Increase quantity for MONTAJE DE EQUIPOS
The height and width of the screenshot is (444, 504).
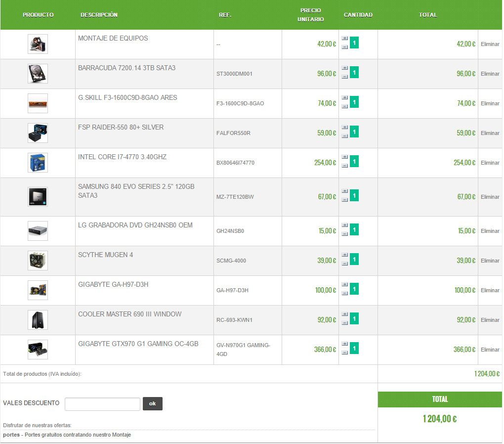pyautogui.click(x=344, y=38)
